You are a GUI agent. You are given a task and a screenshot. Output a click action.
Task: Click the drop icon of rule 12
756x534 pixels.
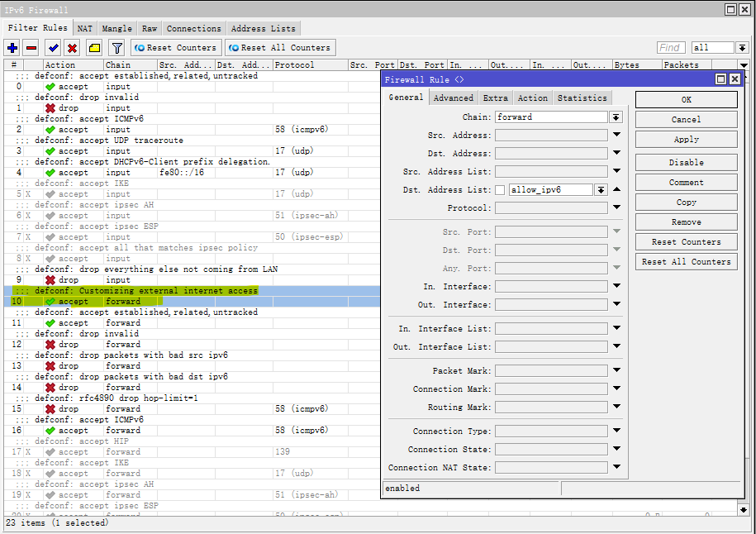pyautogui.click(x=50, y=345)
